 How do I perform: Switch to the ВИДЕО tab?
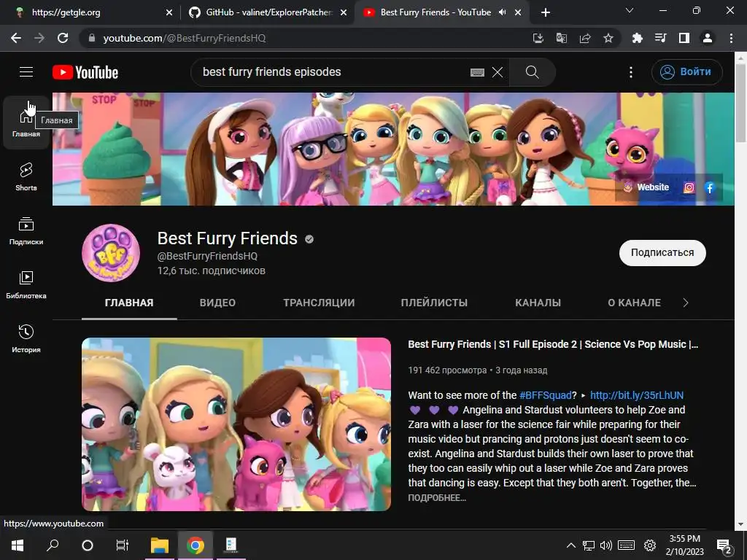click(x=217, y=303)
